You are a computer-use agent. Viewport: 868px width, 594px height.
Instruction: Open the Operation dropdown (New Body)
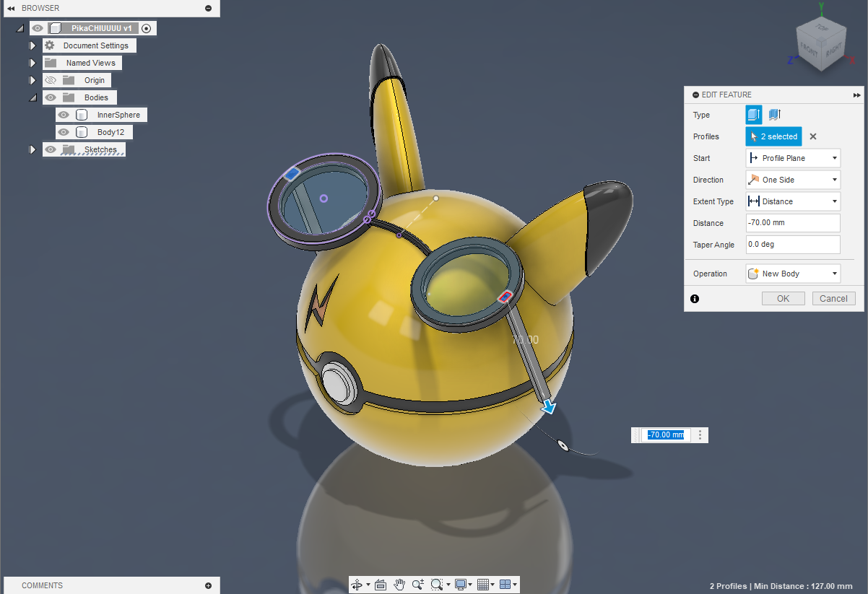pos(793,274)
